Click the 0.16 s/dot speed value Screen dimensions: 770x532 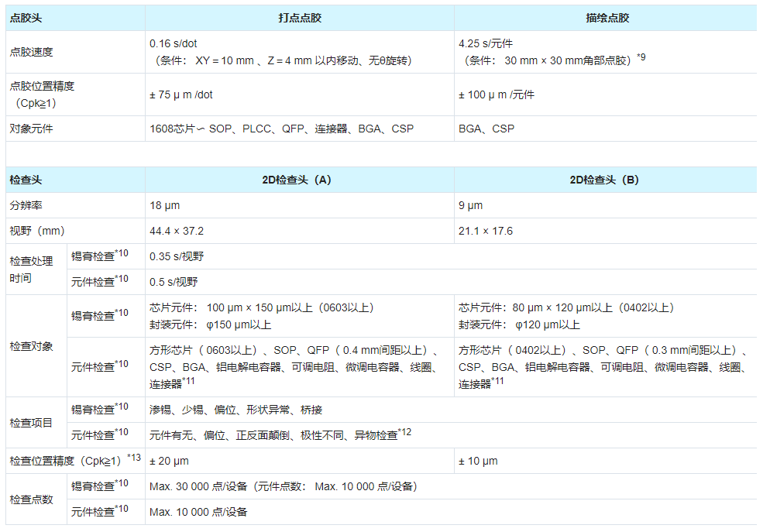point(174,44)
